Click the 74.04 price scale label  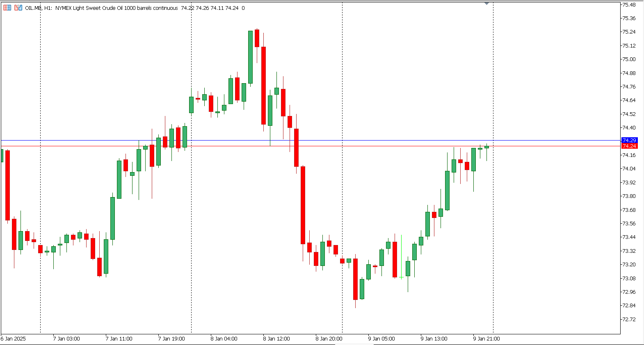pos(629,168)
